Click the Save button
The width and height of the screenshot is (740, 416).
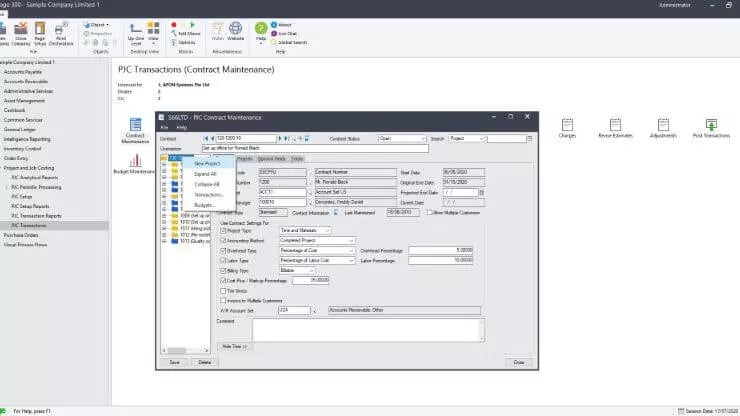(175, 362)
